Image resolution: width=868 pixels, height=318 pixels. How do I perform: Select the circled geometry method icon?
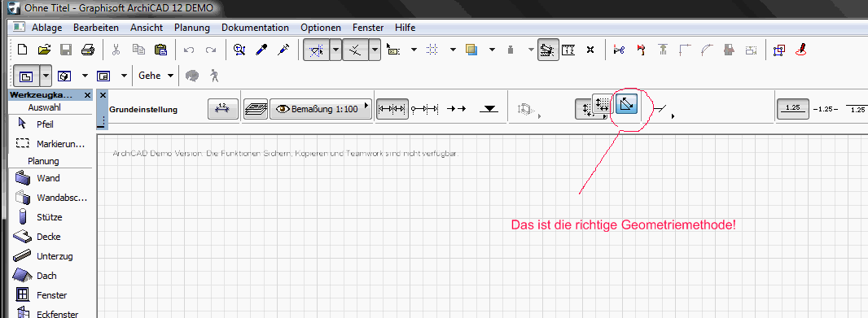coord(627,103)
